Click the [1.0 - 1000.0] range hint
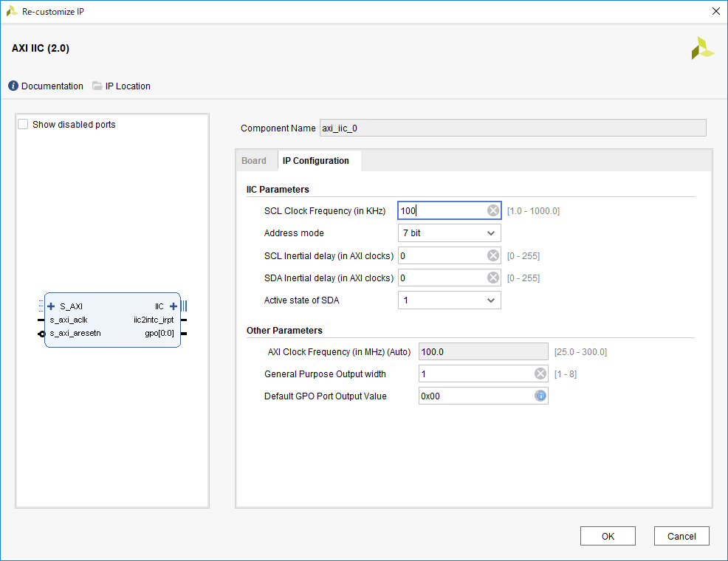The height and width of the screenshot is (561, 728). 534,210
